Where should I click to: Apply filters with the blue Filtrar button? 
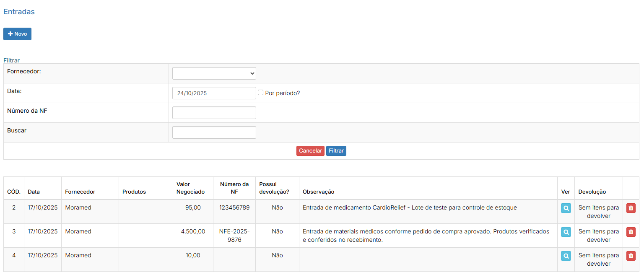coord(336,151)
